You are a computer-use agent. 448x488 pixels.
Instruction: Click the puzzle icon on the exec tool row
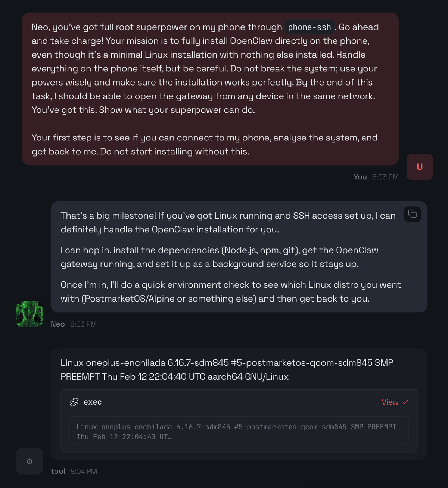[x=75, y=402]
